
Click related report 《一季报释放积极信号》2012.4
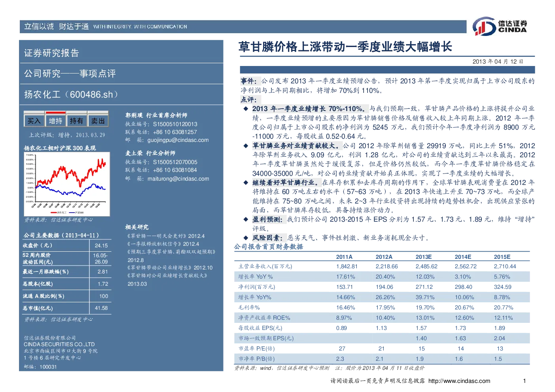(x=163, y=244)
